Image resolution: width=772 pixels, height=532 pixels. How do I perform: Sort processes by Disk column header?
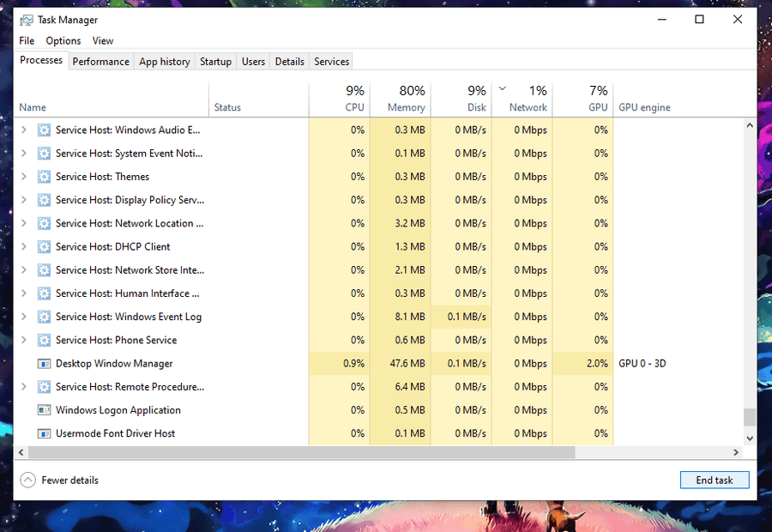461,100
